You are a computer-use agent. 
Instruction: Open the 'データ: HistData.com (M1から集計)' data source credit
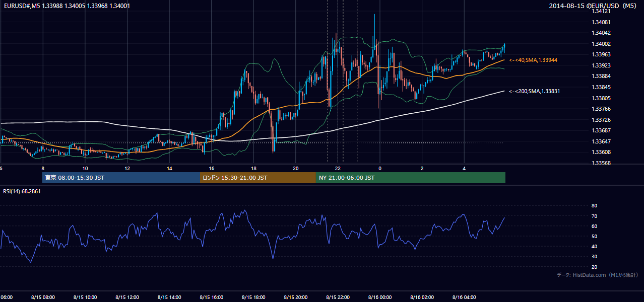pos(598,275)
